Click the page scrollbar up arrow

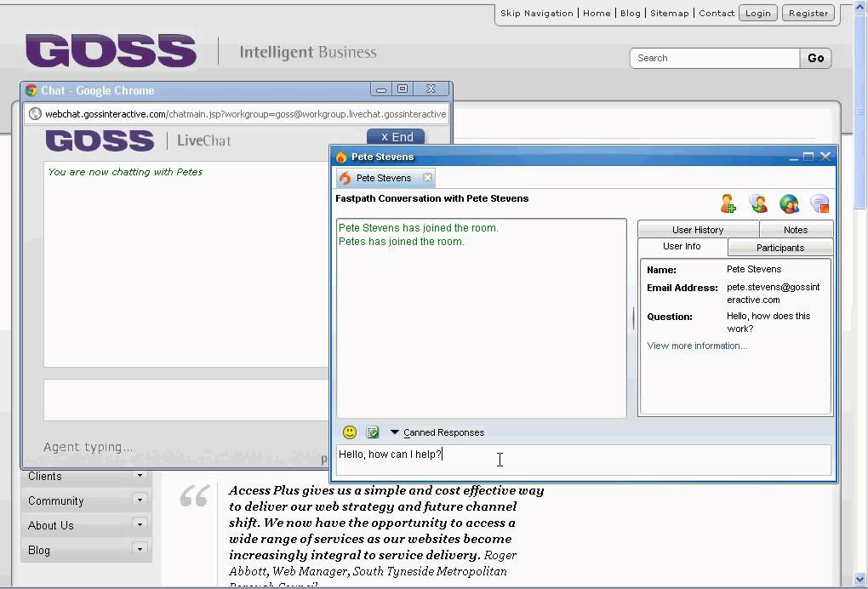tap(861, 7)
